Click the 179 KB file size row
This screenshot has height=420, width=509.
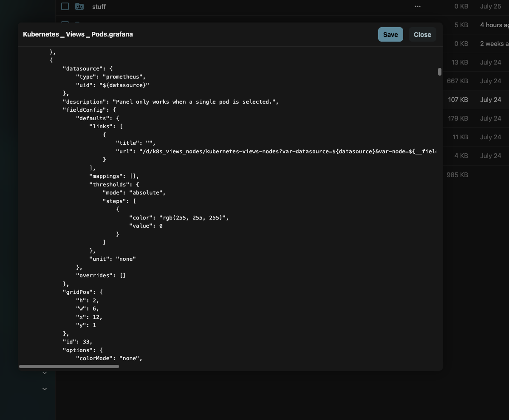coord(458,118)
